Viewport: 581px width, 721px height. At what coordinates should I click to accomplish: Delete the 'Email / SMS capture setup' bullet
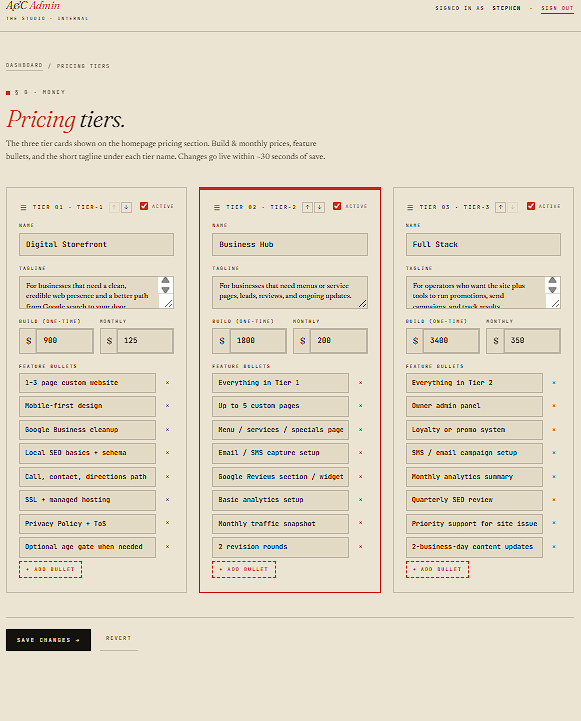tap(360, 452)
